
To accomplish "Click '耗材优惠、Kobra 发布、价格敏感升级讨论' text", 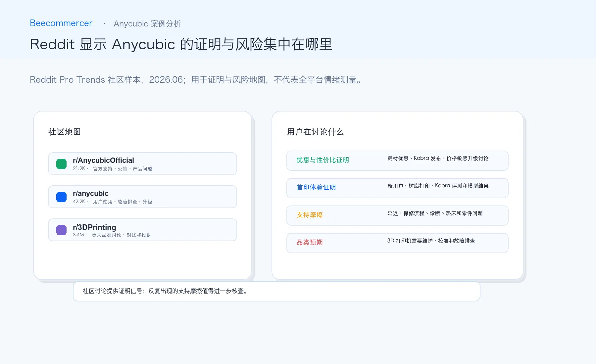I will (x=438, y=159).
